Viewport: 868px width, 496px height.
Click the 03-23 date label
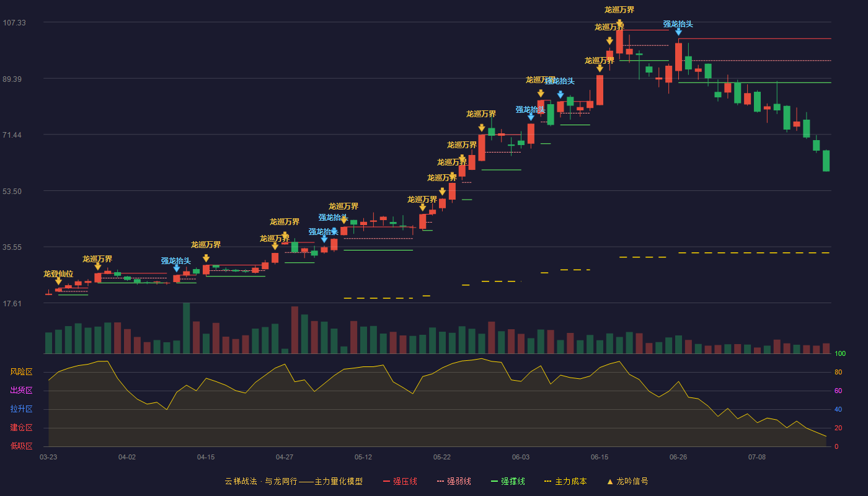pos(48,457)
